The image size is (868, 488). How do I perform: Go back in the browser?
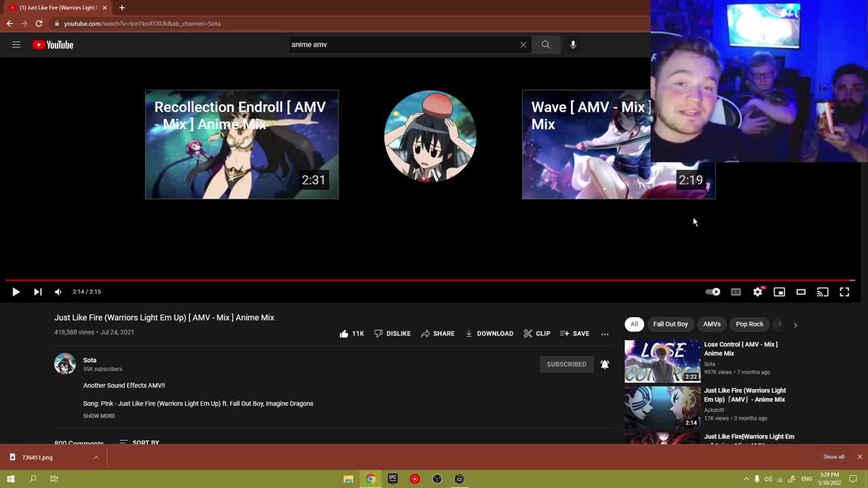click(x=9, y=24)
